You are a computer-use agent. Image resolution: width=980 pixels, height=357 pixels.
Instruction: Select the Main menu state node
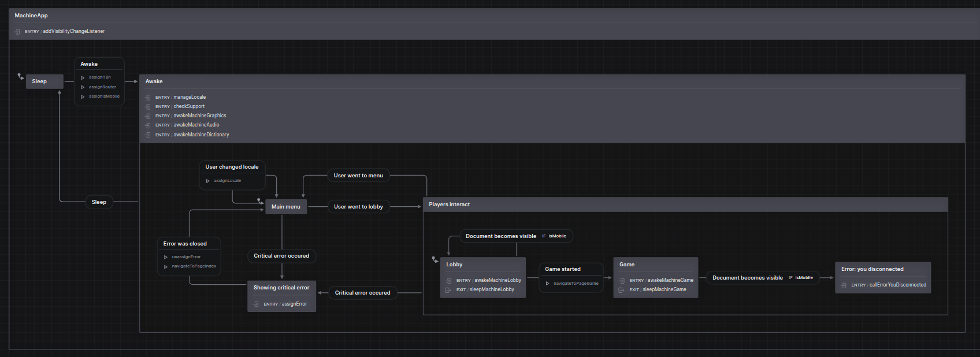click(286, 207)
